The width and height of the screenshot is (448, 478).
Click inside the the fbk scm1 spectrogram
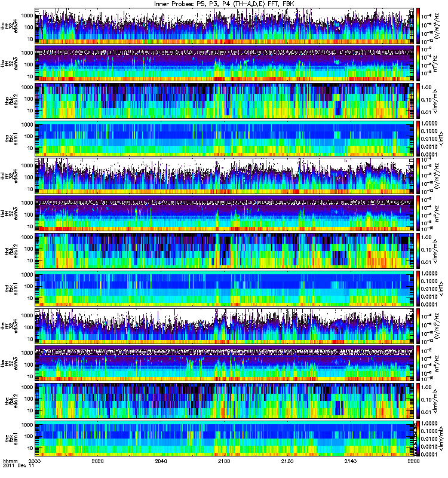[224, 439]
